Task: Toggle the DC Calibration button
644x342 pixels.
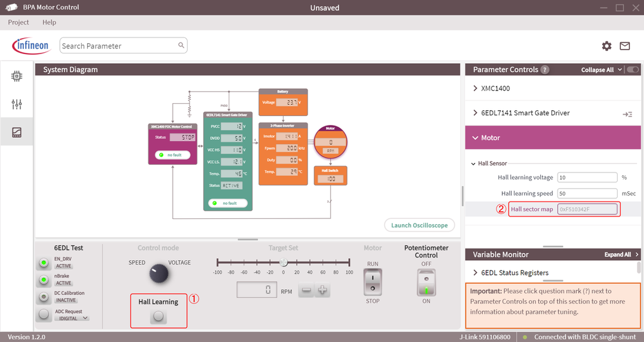Action: click(44, 297)
